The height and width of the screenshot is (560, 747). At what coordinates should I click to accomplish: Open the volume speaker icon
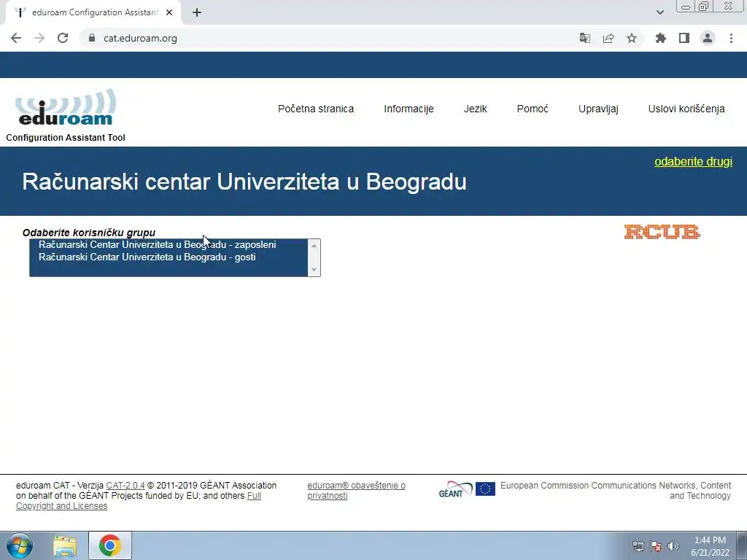point(673,546)
